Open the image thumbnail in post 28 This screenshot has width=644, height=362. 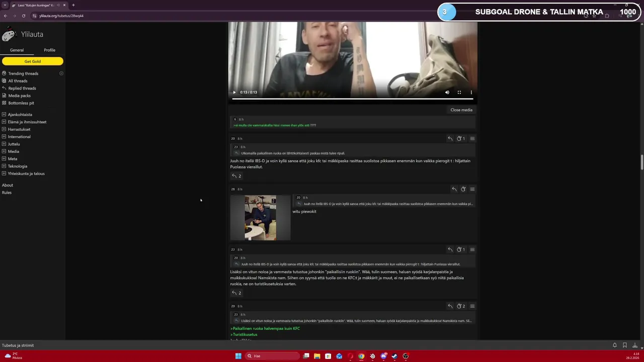click(260, 218)
